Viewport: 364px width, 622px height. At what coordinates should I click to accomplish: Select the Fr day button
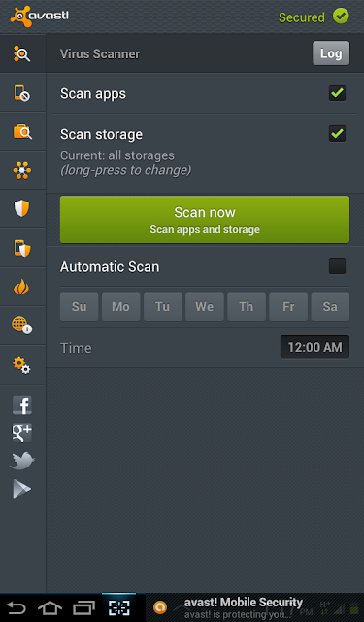point(288,306)
